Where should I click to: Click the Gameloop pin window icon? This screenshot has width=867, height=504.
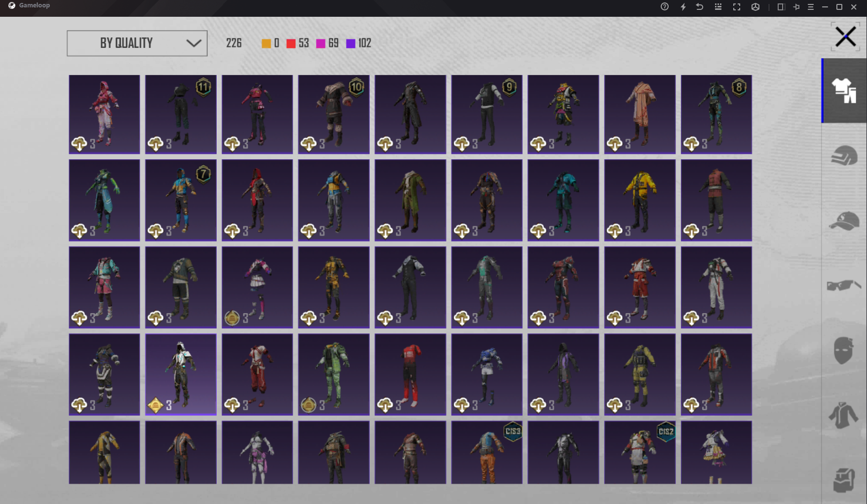(796, 7)
